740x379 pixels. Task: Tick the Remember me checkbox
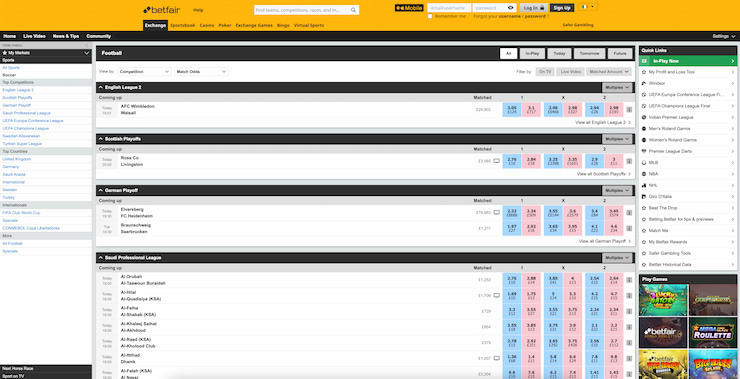[430, 16]
